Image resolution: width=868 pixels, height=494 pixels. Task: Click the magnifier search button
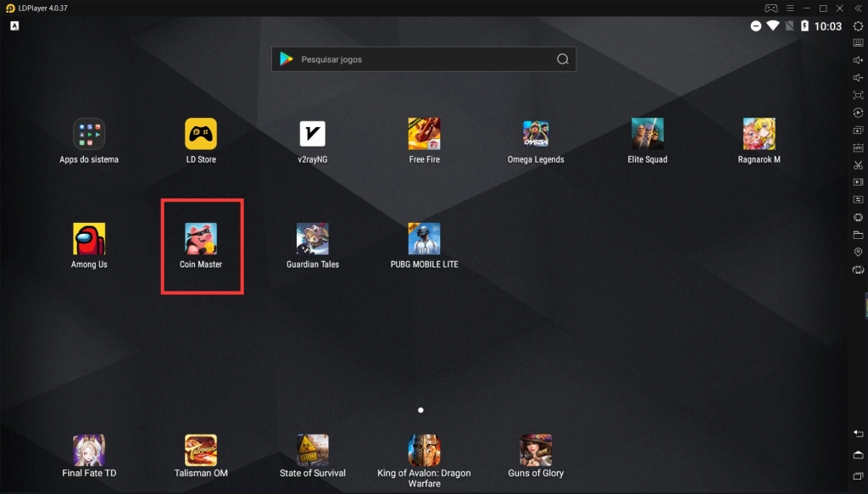coord(562,59)
